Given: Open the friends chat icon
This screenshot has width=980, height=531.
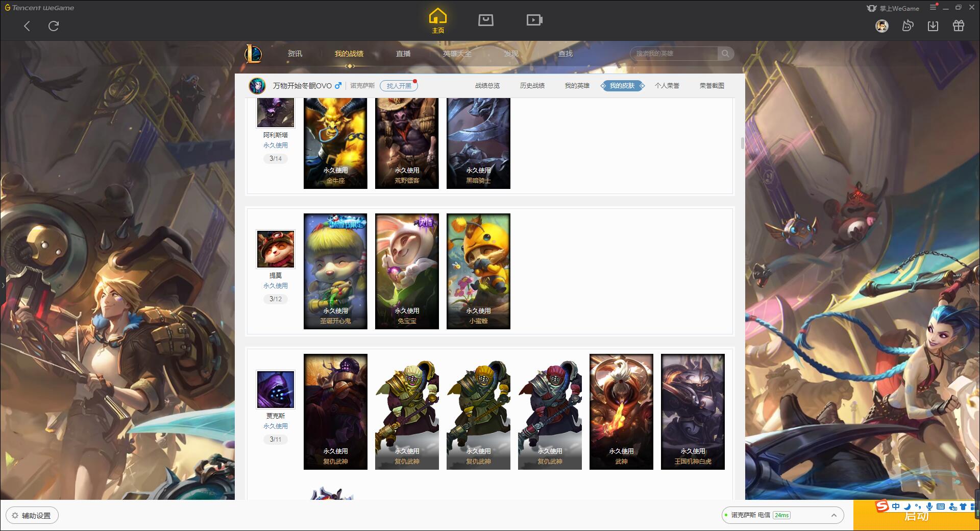Looking at the screenshot, I should point(908,26).
